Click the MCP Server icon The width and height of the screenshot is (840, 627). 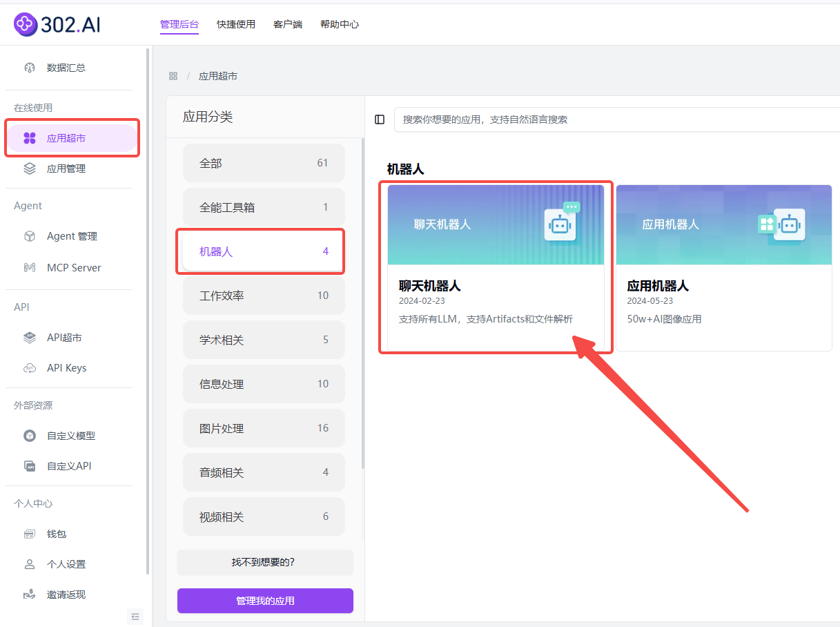[x=30, y=267]
